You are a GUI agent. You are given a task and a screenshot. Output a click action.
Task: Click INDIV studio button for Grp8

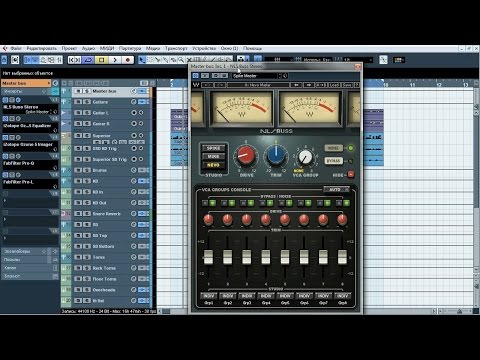point(343,296)
